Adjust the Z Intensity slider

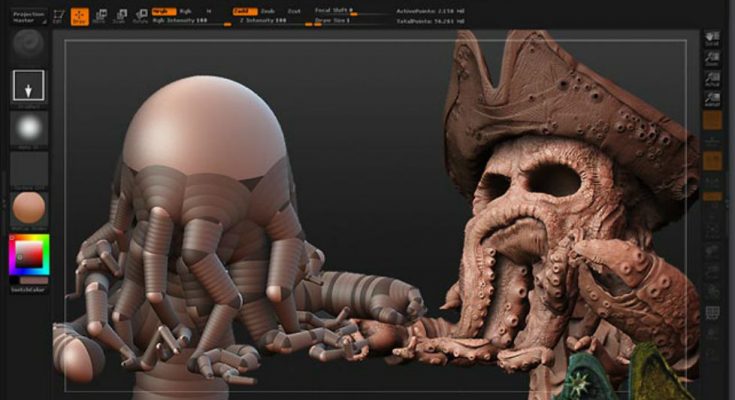coord(273,21)
